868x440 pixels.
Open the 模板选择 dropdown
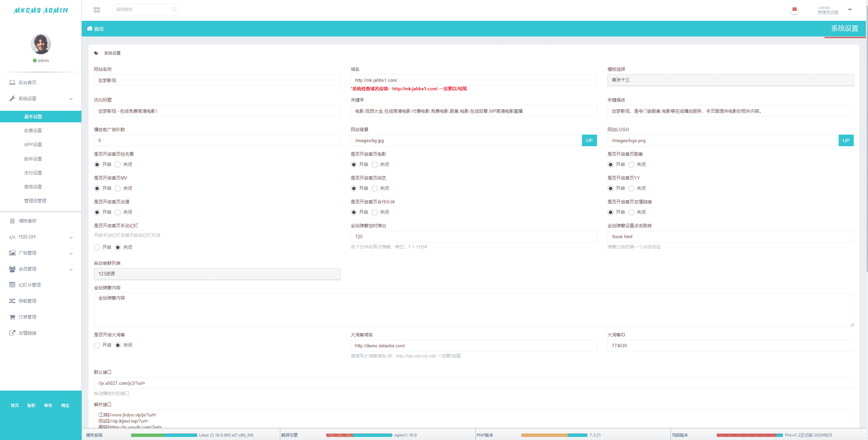(x=730, y=80)
